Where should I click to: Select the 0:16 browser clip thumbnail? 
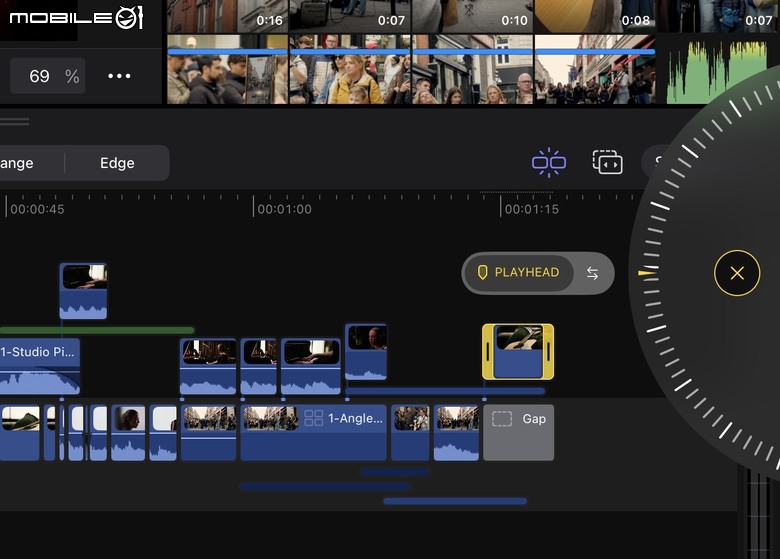click(228, 16)
